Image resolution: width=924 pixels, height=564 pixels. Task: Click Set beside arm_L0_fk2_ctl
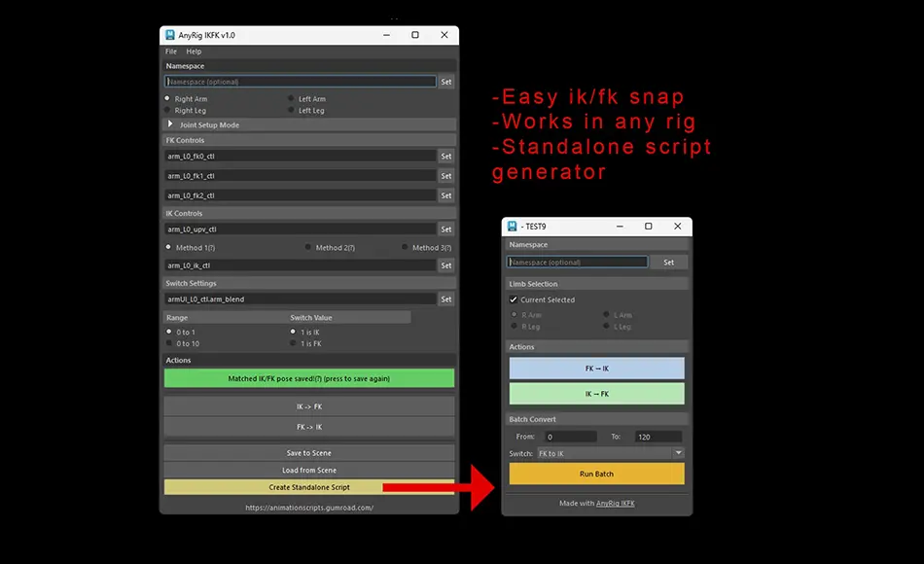(x=446, y=195)
